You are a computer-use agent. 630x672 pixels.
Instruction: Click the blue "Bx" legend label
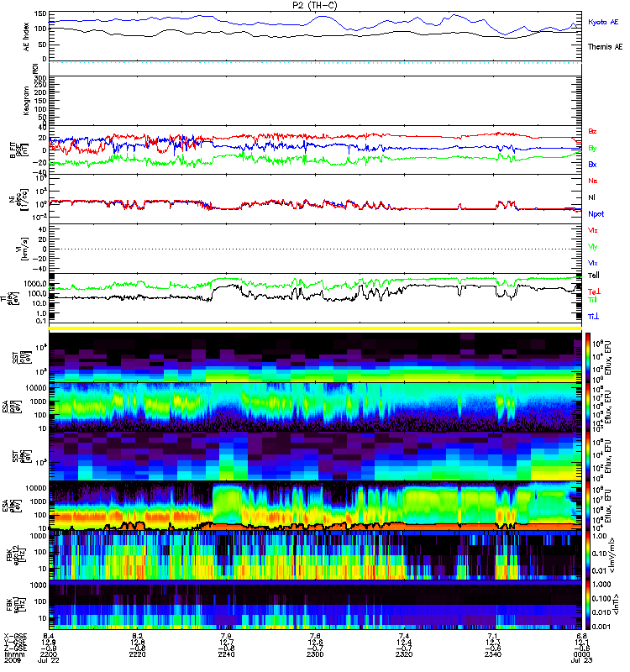592,164
